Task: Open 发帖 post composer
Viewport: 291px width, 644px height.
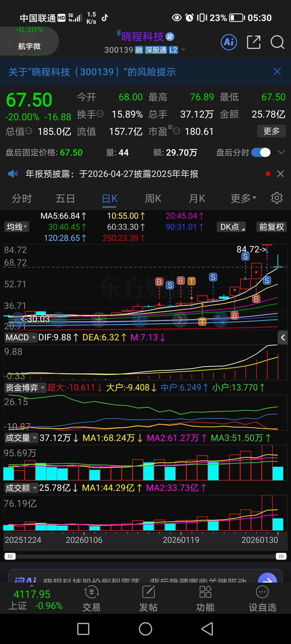Action: pyautogui.click(x=148, y=598)
